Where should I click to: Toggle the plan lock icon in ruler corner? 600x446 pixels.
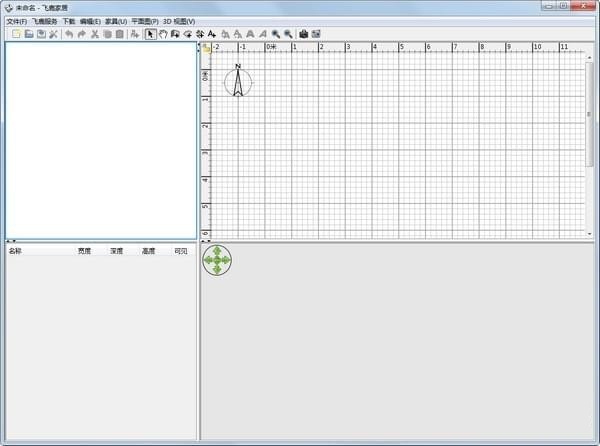pos(206,48)
